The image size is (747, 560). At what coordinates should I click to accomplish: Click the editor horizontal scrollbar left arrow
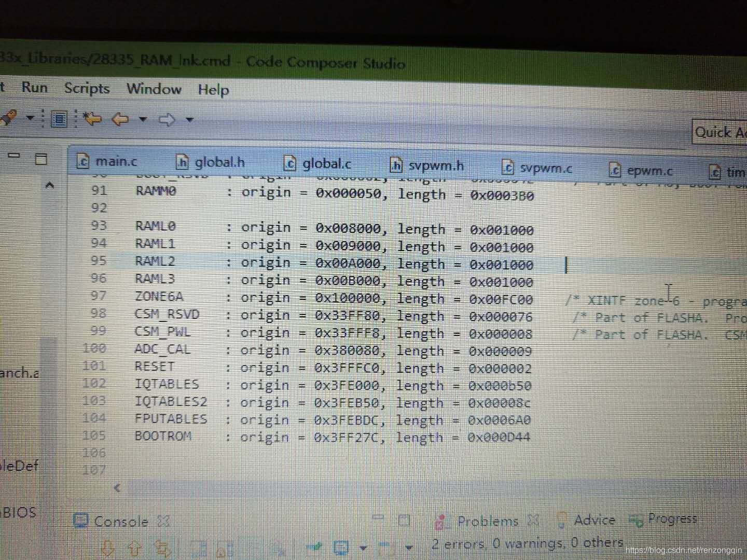point(117,487)
